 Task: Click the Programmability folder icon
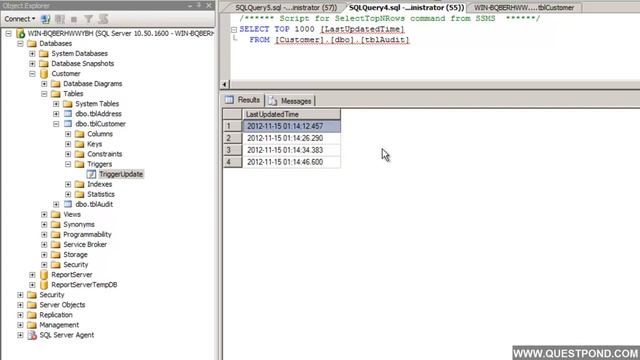pos(56,235)
